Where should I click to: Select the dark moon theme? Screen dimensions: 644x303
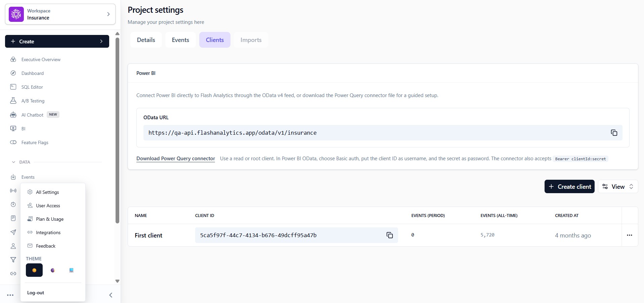click(53, 270)
